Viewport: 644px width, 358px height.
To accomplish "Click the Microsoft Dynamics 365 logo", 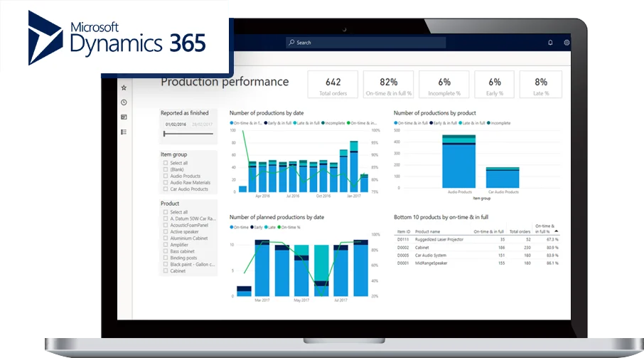I will (x=117, y=37).
